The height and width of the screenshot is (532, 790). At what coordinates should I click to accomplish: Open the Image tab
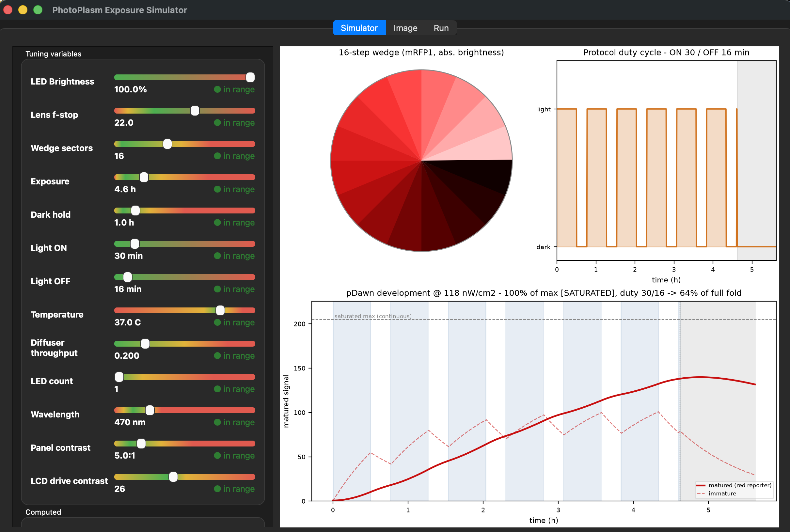click(x=405, y=28)
